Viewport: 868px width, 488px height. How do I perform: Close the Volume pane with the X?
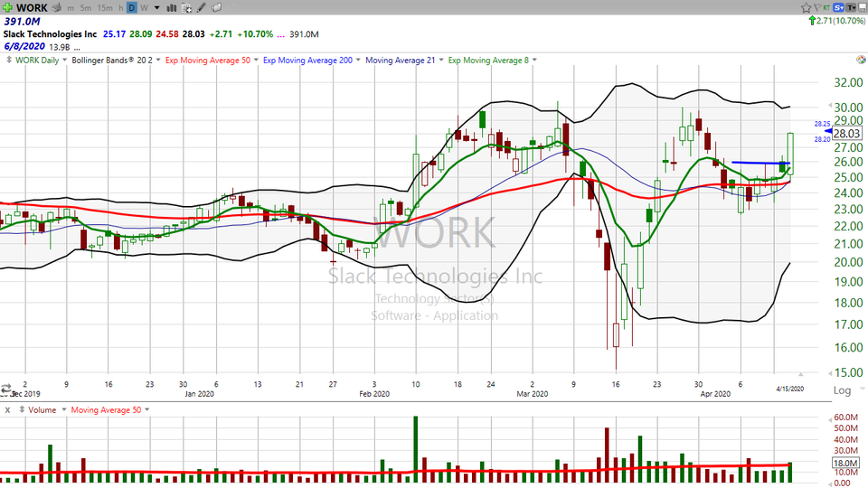[8, 410]
